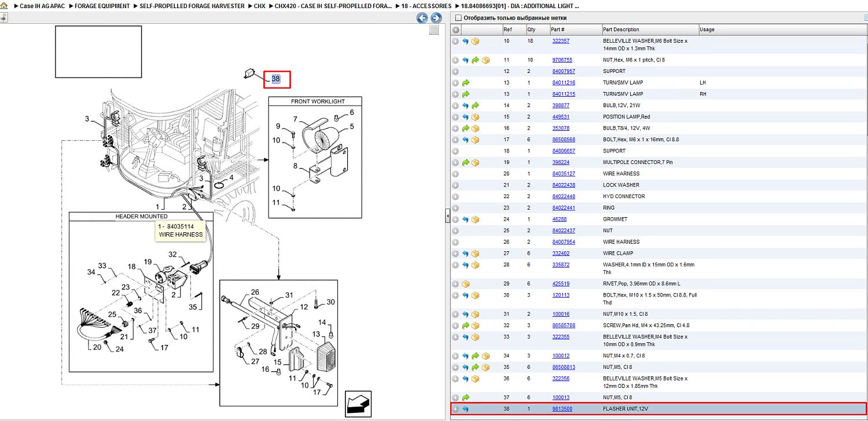The image size is (868, 421).
Task: Select callout 13 next to the lamp drawing
Action: coord(316,334)
